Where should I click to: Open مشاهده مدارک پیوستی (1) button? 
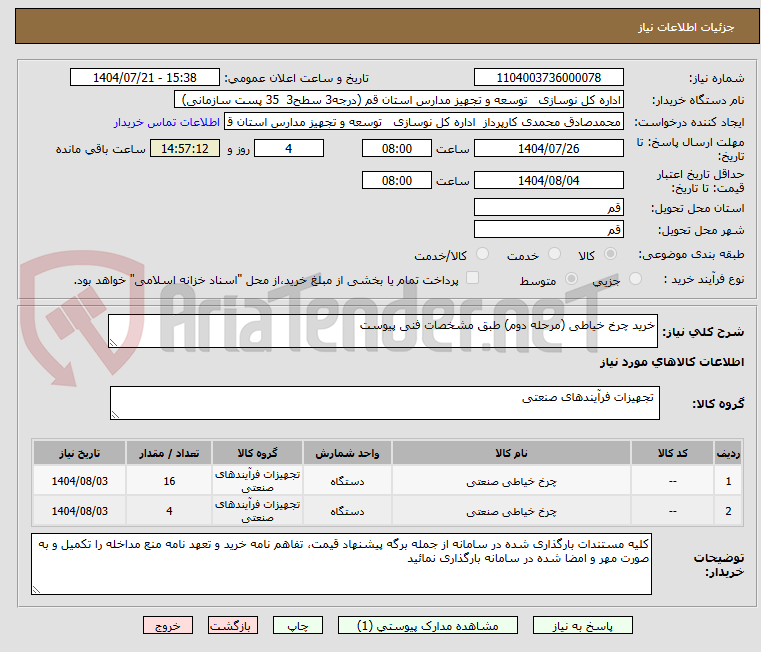click(x=428, y=625)
